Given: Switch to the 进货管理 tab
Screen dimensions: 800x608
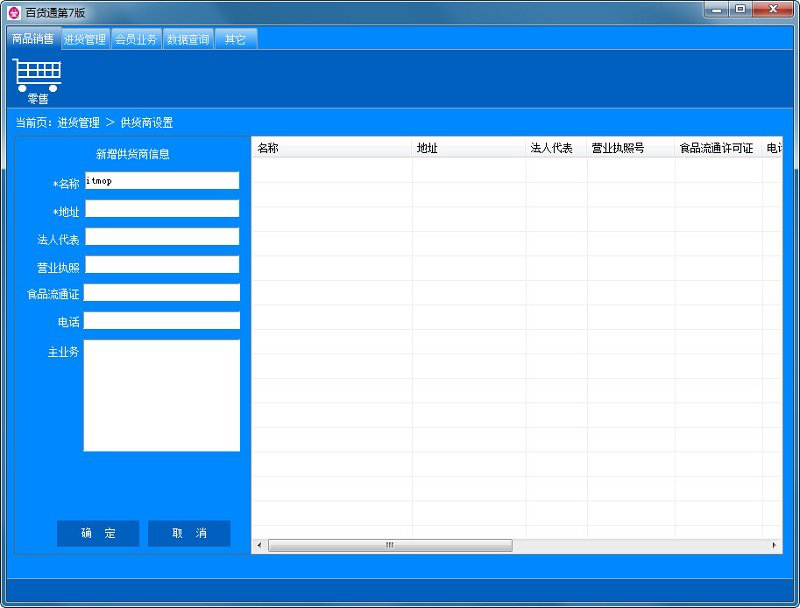Looking at the screenshot, I should pos(84,40).
